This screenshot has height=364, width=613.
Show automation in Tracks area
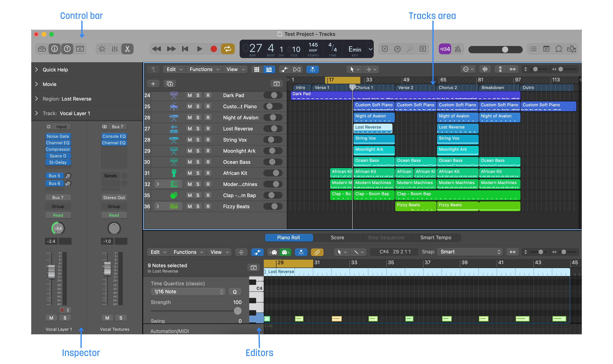point(284,69)
